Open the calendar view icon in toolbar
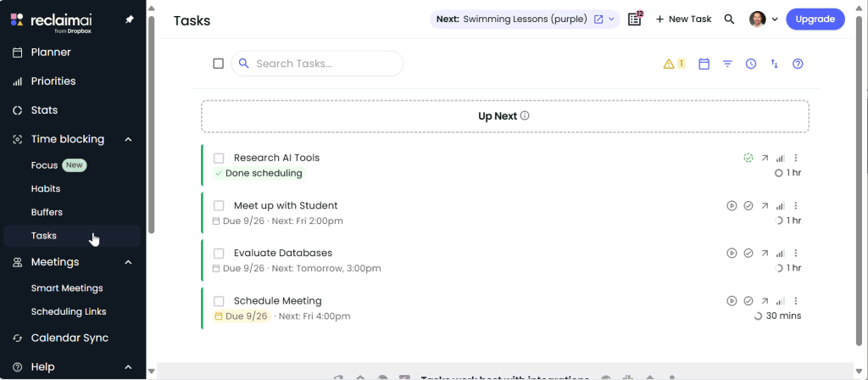Image resolution: width=868 pixels, height=380 pixels. click(704, 64)
